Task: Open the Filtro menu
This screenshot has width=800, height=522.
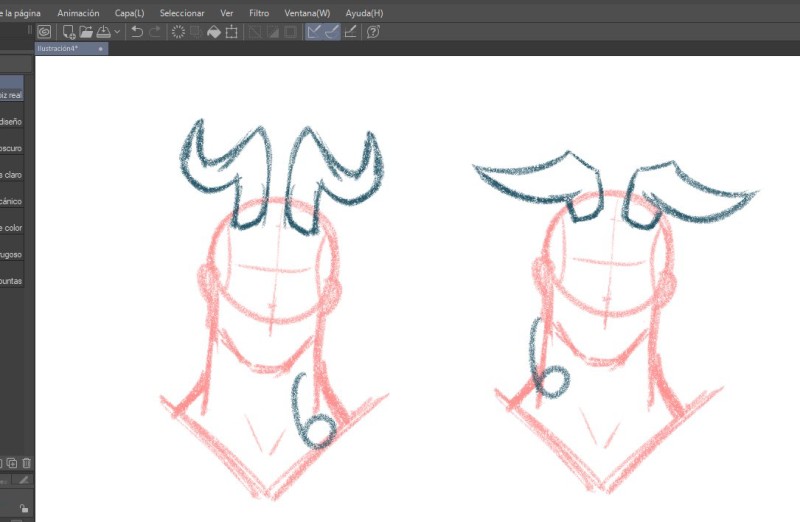Action: (259, 13)
